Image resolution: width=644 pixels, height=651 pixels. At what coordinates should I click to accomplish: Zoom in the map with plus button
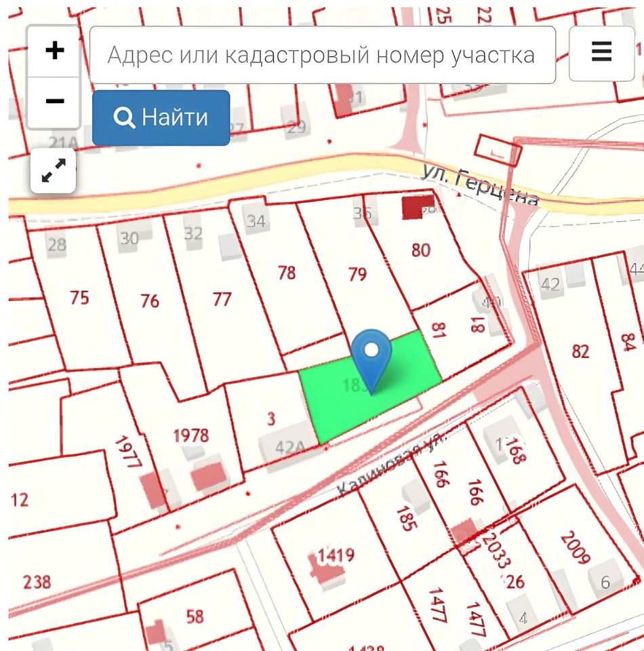(54, 51)
